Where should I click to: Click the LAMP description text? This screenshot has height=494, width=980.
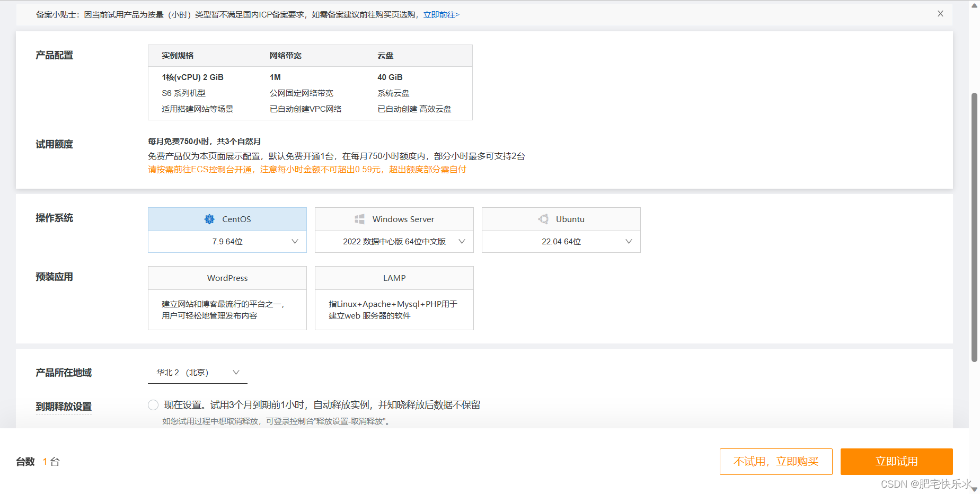pyautogui.click(x=393, y=310)
